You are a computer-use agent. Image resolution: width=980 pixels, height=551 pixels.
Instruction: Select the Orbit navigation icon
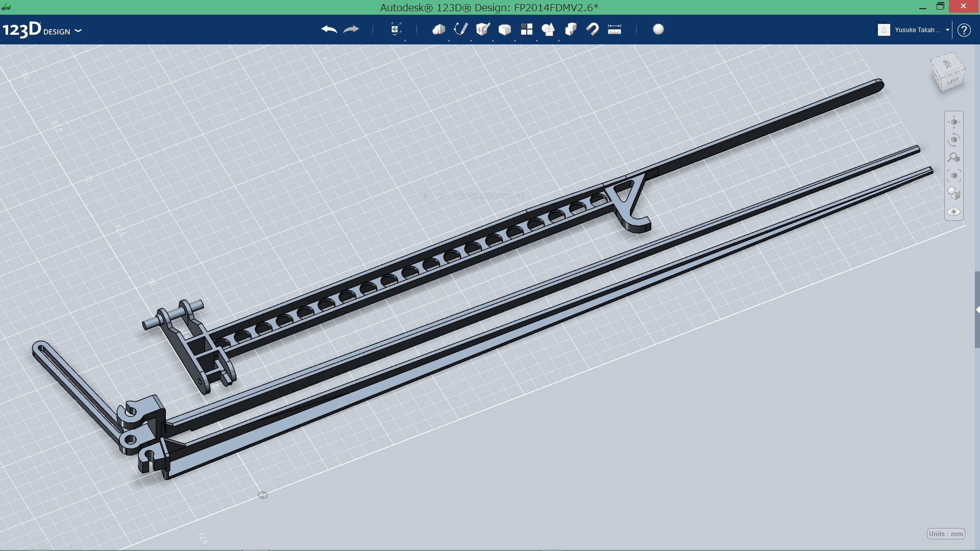point(954,139)
